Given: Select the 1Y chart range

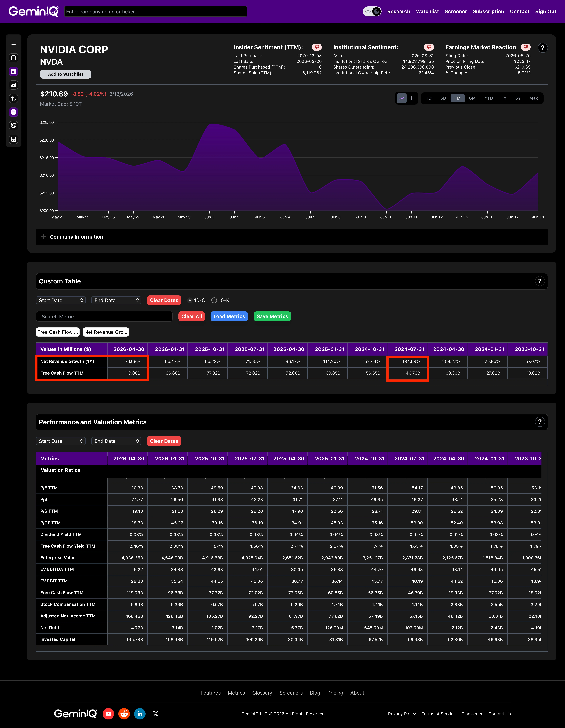Looking at the screenshot, I should coord(504,98).
